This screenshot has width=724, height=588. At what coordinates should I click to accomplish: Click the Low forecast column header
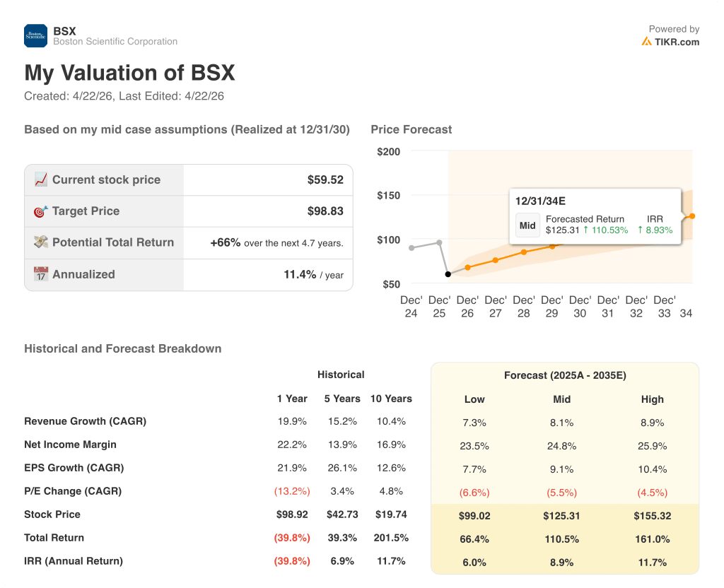click(x=474, y=399)
